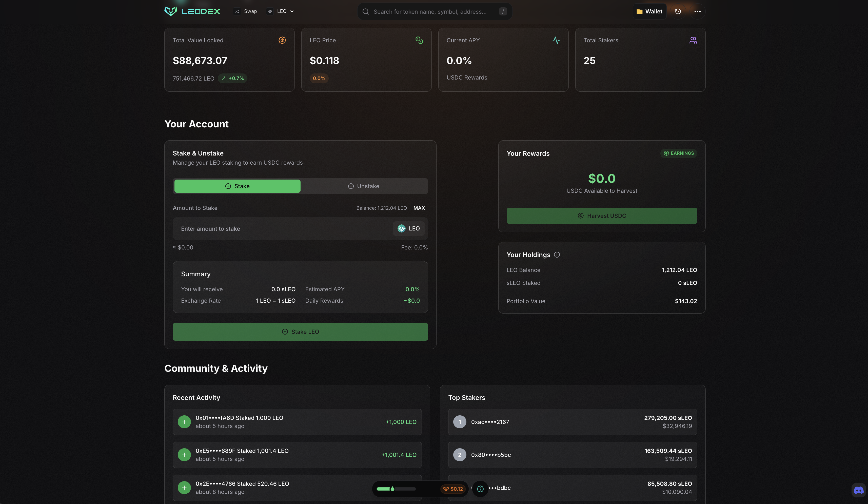The height and width of the screenshot is (504, 868).
Task: Click the Stake LEO button
Action: tap(300, 332)
